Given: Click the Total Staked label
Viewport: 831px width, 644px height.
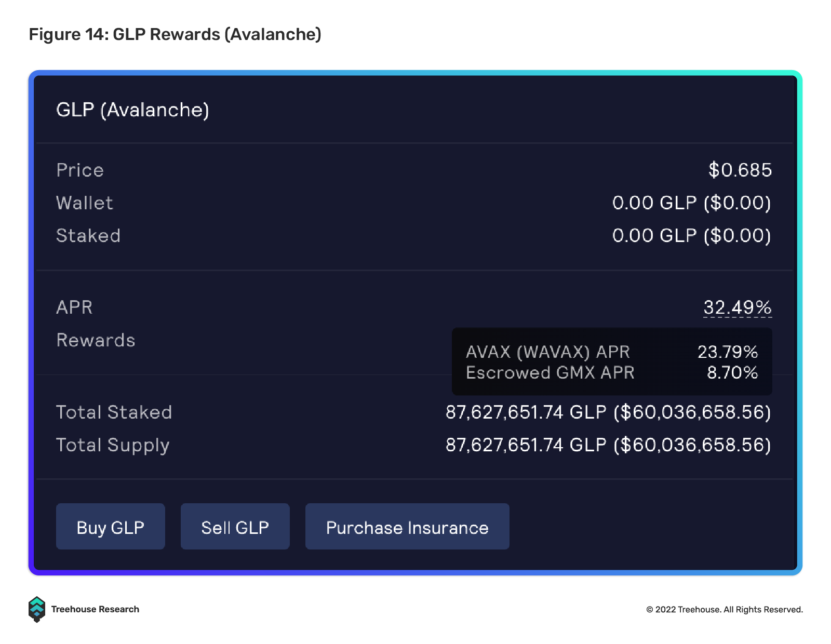Looking at the screenshot, I should coord(114,412).
